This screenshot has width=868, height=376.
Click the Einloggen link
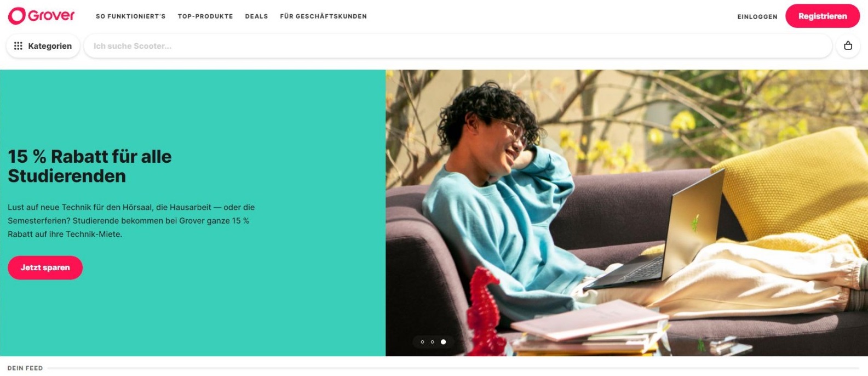757,17
